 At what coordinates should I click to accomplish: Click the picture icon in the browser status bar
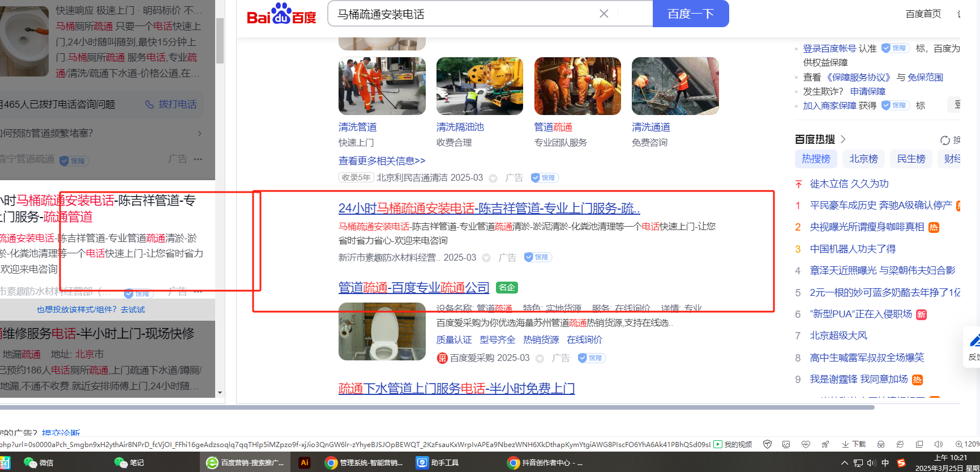(786, 444)
